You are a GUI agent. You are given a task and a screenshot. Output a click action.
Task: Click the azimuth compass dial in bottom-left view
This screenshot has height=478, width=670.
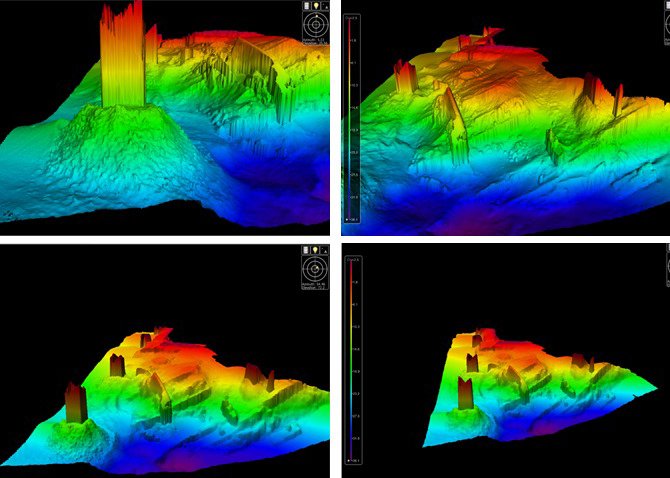pyautogui.click(x=314, y=267)
